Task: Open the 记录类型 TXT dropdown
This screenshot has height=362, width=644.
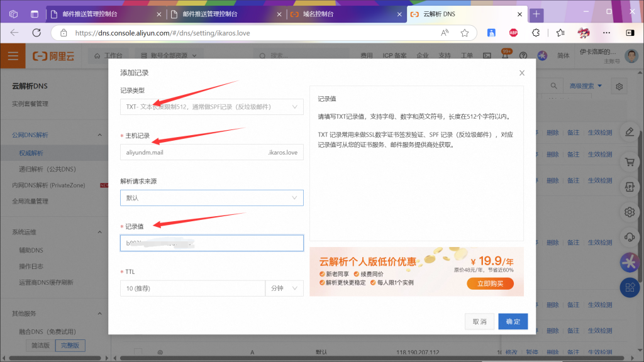Action: (x=211, y=107)
